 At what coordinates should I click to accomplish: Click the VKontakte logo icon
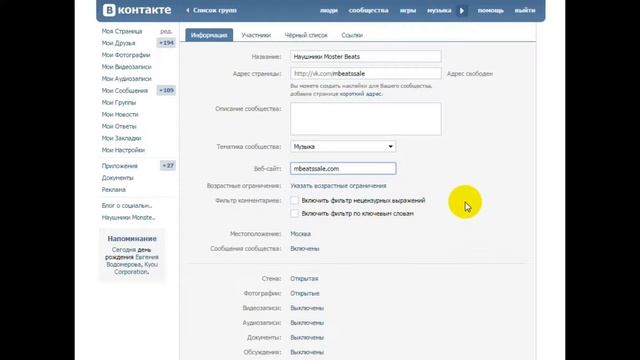[x=109, y=10]
